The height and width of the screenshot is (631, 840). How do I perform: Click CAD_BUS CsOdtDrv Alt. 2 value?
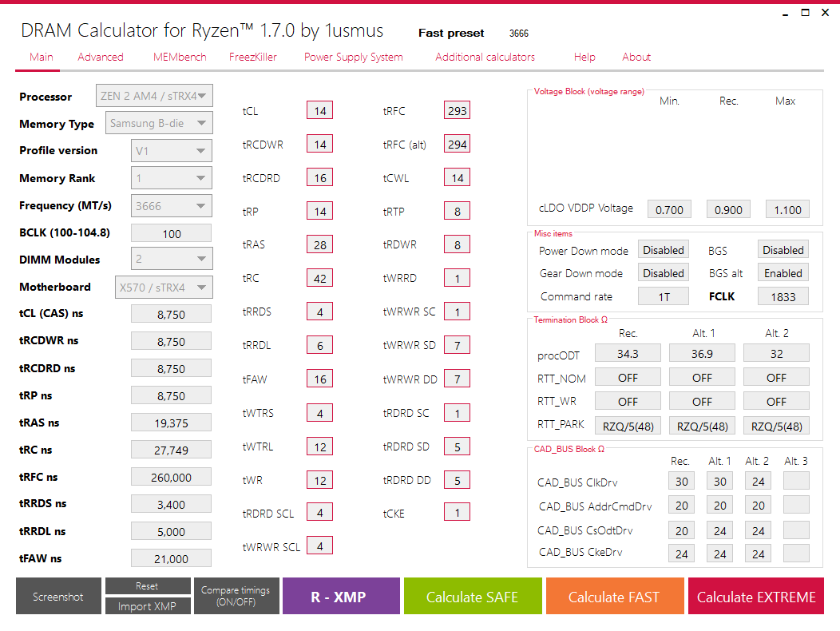coord(758,530)
